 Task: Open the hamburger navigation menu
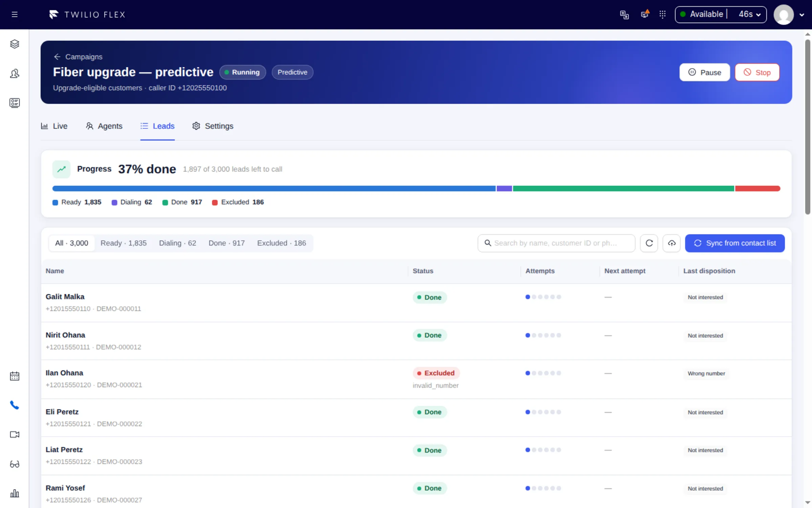coord(15,15)
